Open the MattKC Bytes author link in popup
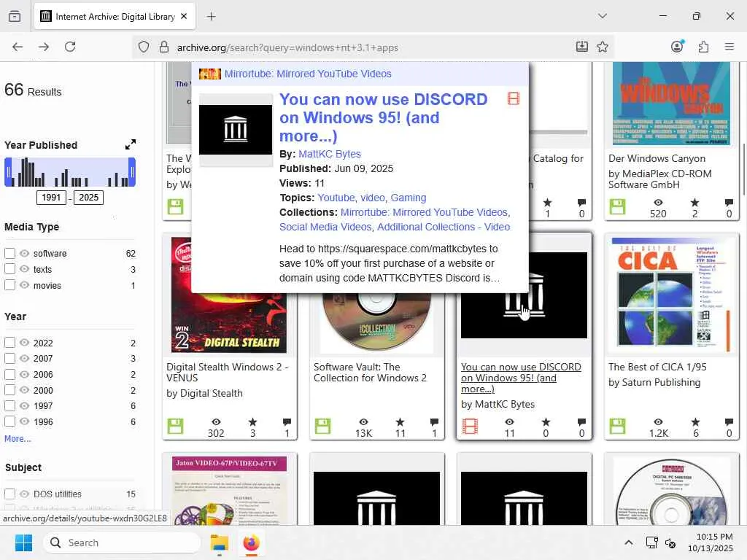The height and width of the screenshot is (560, 747). coord(330,154)
